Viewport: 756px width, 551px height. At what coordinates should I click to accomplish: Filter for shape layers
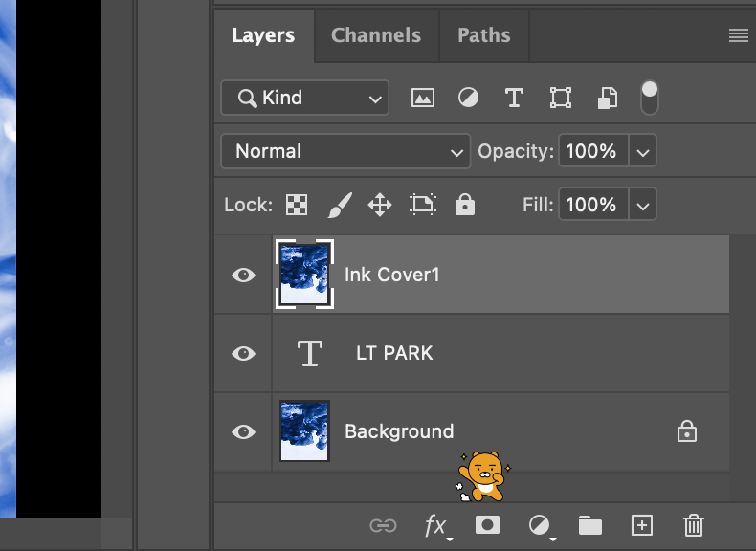[x=561, y=98]
